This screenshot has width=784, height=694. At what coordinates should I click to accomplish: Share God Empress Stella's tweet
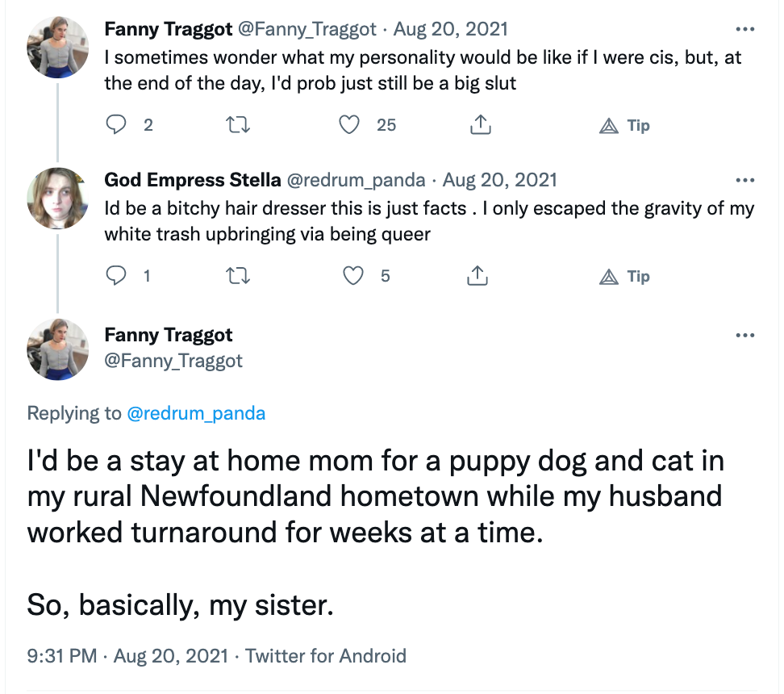pyautogui.click(x=477, y=276)
